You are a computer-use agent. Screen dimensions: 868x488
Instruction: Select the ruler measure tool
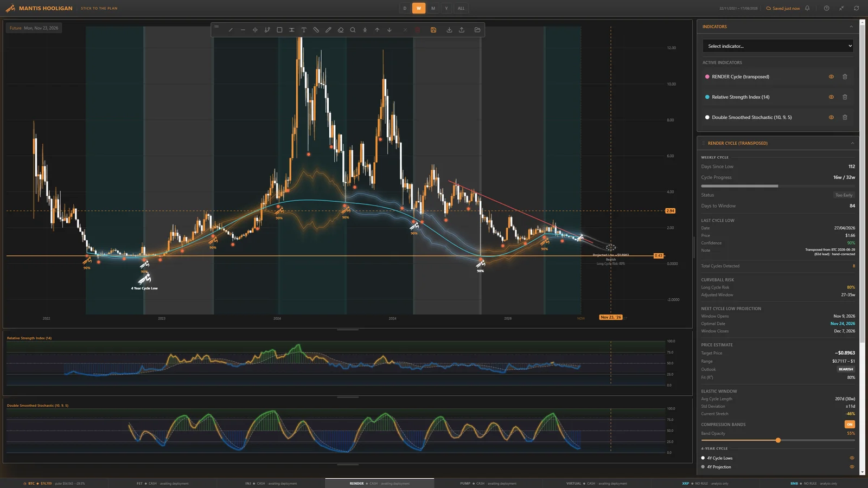(316, 30)
